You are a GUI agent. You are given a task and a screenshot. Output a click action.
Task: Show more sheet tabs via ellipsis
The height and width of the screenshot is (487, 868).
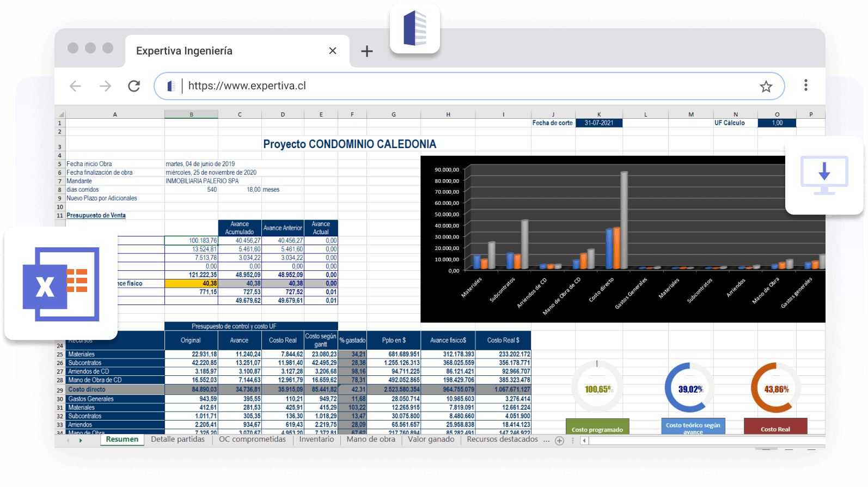pos(546,440)
